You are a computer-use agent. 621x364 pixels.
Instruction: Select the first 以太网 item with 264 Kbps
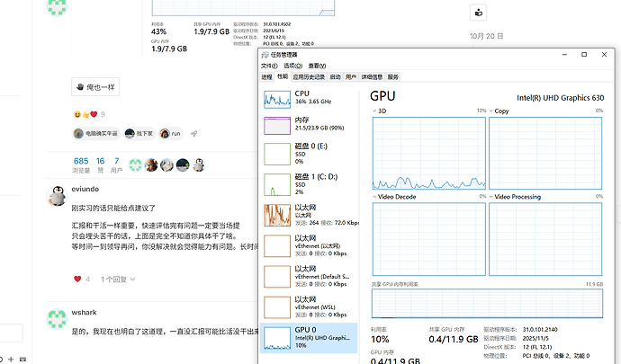tap(309, 215)
